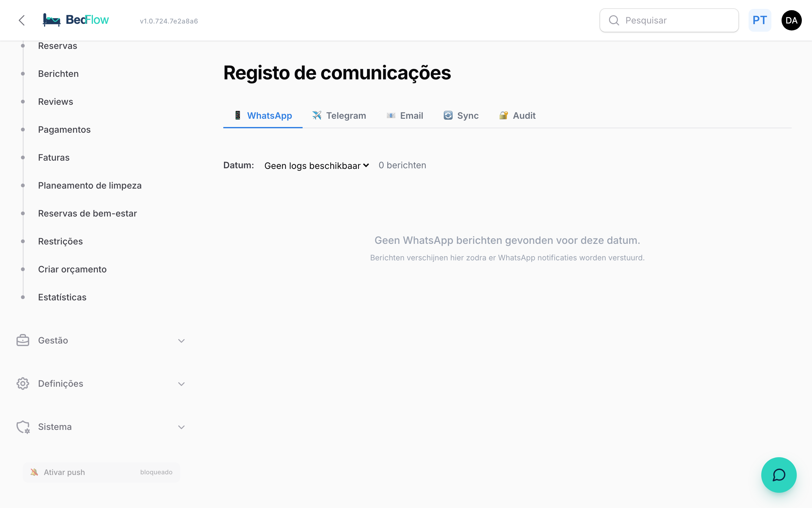Click the Sistema shield icon
812x508 pixels.
pyautogui.click(x=23, y=427)
